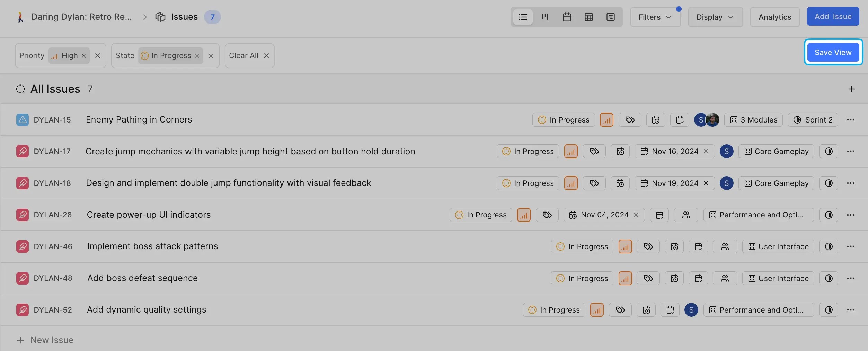
Task: Open cycle selector for DYLAN-48
Action: [829, 278]
